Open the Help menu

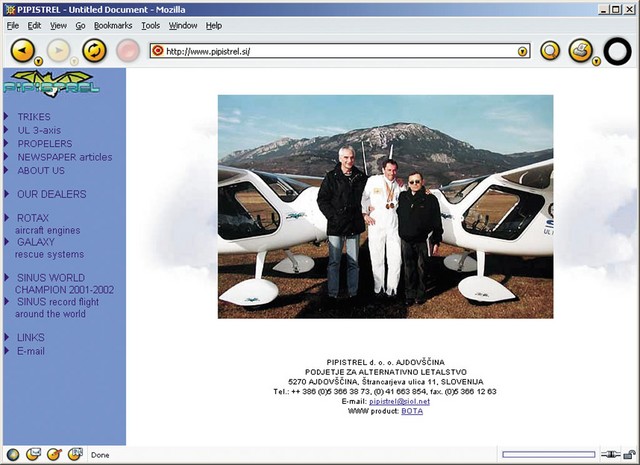point(214,26)
